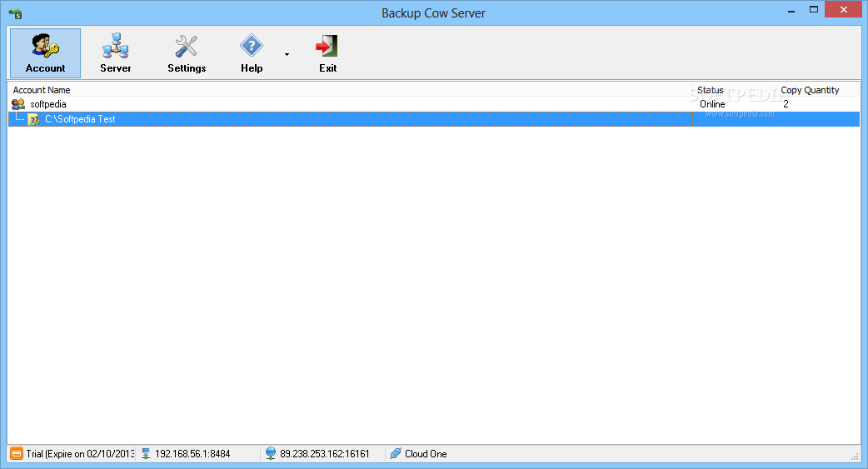868x469 pixels.
Task: Select the C:\Softpedia Test folder row
Action: [433, 119]
